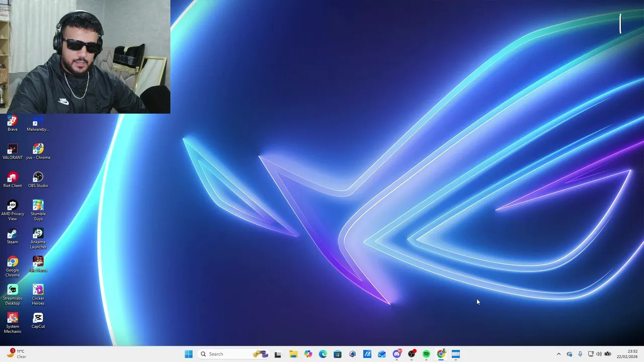Click the webcam overlay in the corner
The image size is (644, 362).
tap(85, 56)
